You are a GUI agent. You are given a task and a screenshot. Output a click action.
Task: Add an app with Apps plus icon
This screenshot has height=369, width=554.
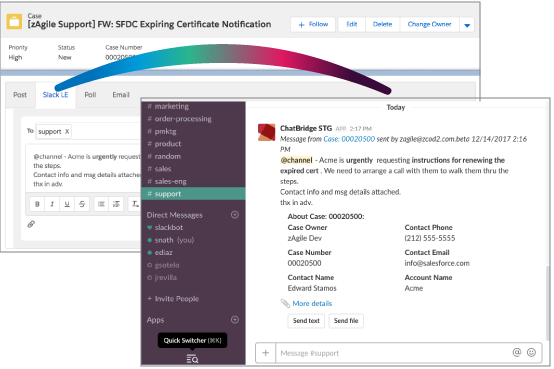pos(235,320)
